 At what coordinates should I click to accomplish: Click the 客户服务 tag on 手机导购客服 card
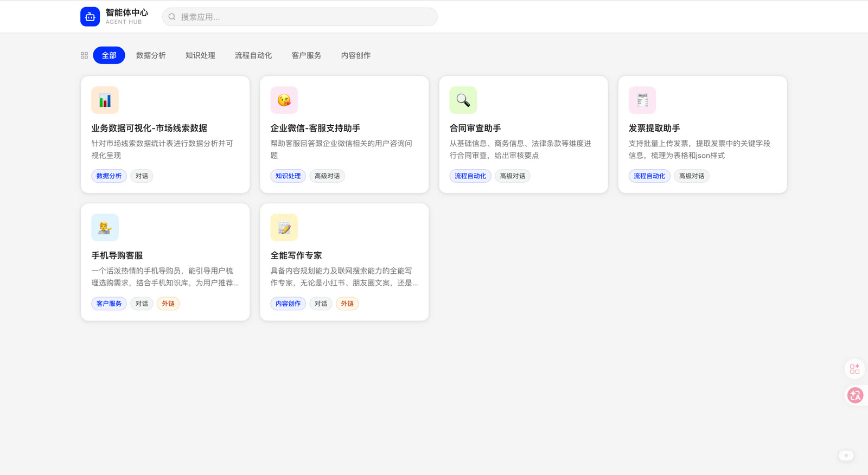tap(109, 304)
